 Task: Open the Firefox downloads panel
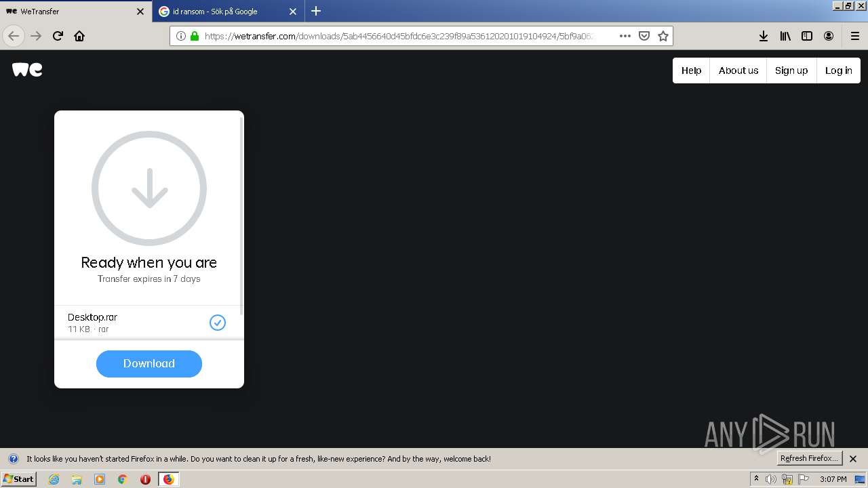pos(764,36)
